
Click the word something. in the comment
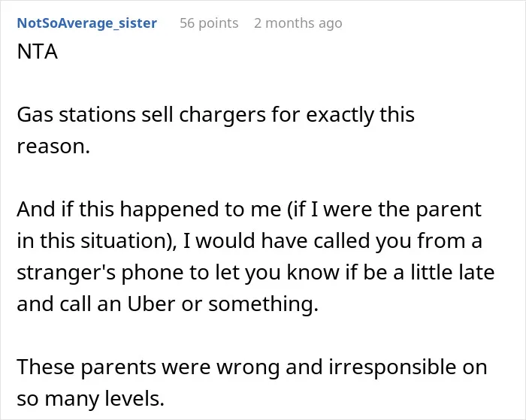click(263, 304)
